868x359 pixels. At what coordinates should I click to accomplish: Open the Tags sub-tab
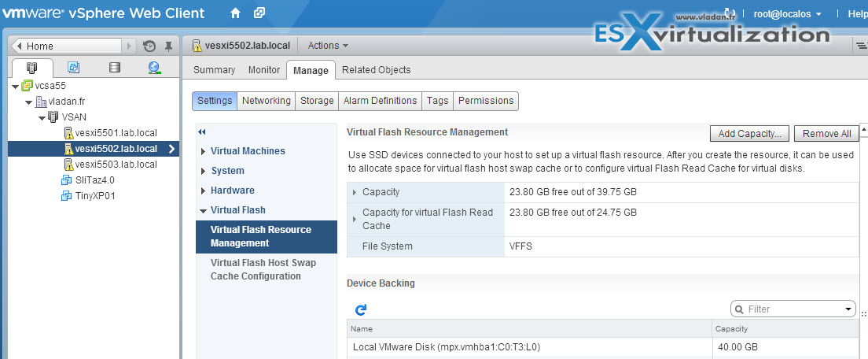[437, 101]
